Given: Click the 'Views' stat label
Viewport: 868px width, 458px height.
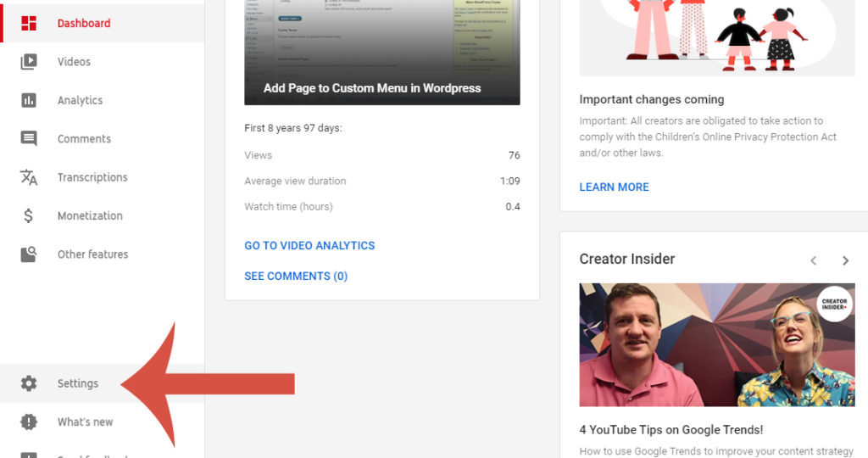Looking at the screenshot, I should pos(258,155).
